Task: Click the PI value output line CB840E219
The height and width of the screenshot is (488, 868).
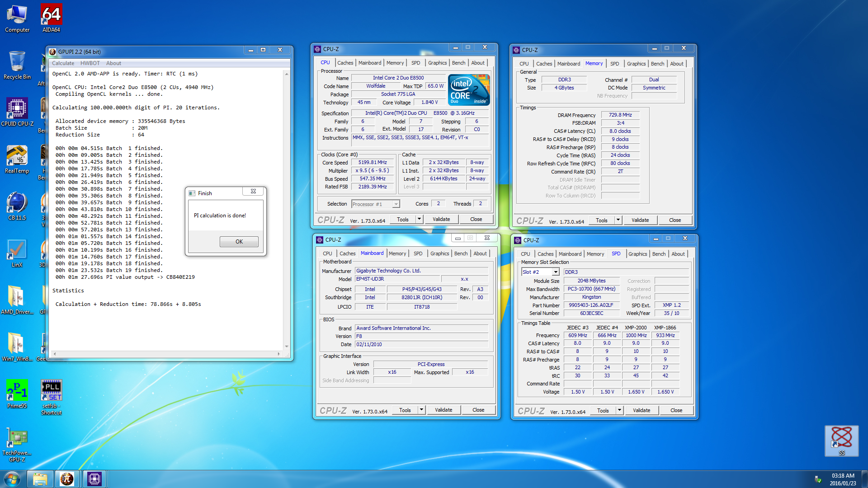Action: (125, 277)
